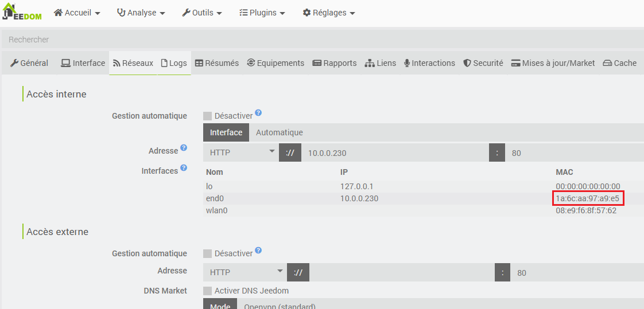This screenshot has height=309, width=644.
Task: Open the Rapports tab
Action: (334, 63)
